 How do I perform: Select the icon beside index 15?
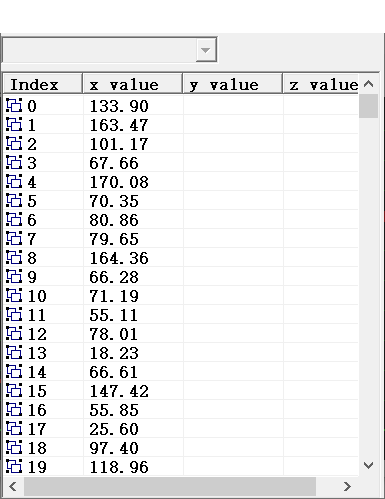(x=14, y=391)
